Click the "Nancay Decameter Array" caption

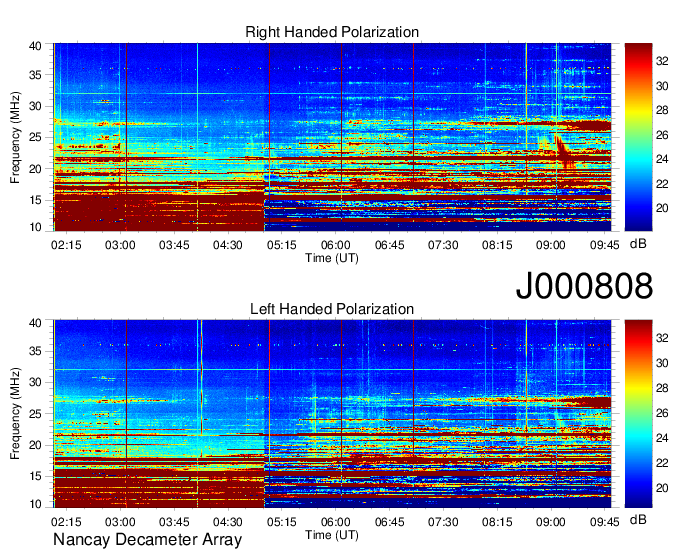[147, 540]
